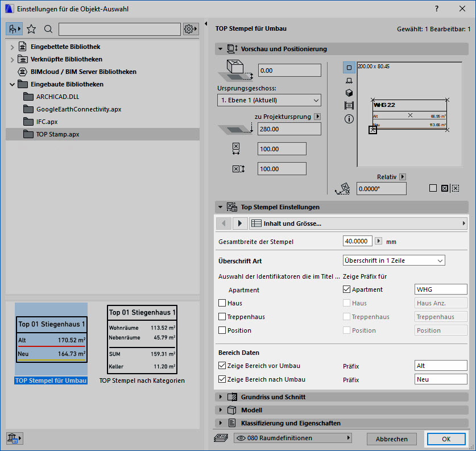Click the OK button
Screen dimensions: 476x451
tap(446, 439)
